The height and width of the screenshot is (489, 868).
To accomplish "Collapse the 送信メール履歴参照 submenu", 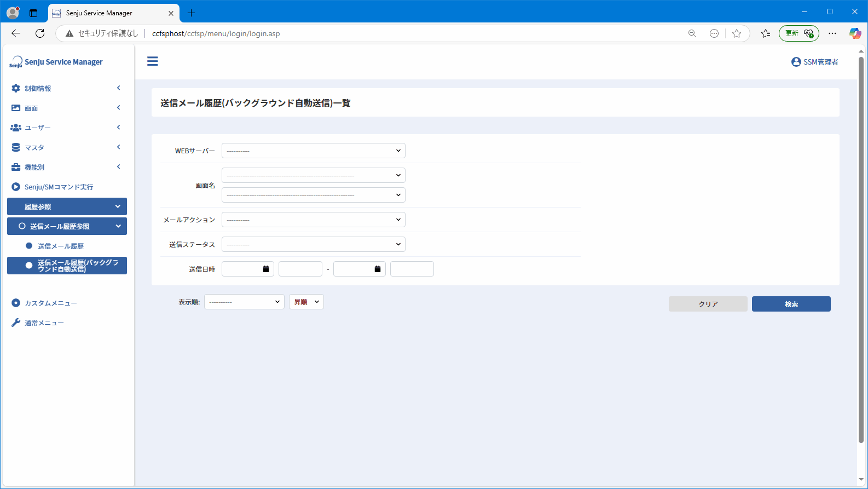I will point(67,226).
